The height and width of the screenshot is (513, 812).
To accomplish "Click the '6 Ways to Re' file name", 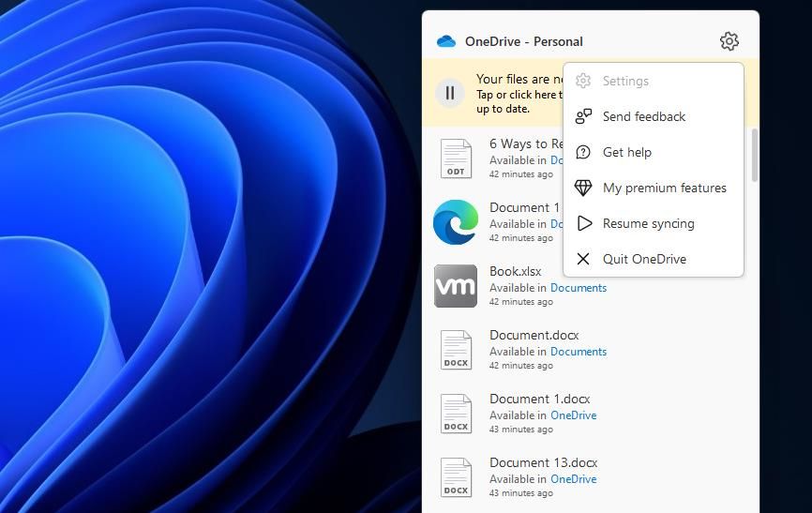I will tap(526, 143).
